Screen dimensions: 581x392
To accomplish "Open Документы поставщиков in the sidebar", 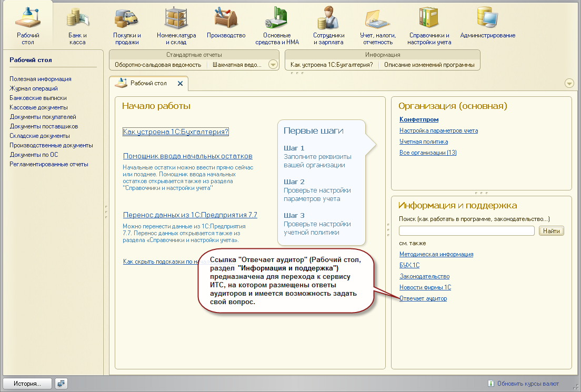I will (44, 126).
